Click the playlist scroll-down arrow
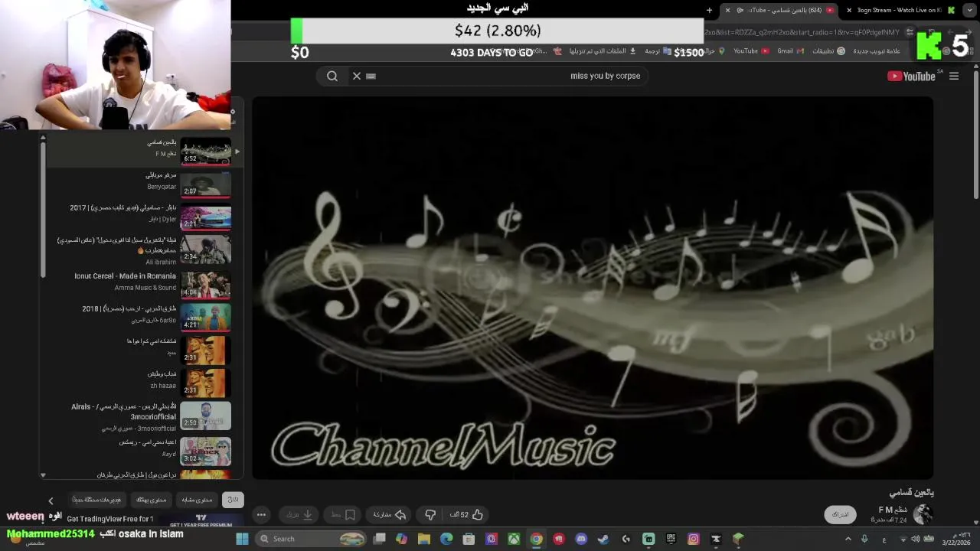 coord(43,475)
